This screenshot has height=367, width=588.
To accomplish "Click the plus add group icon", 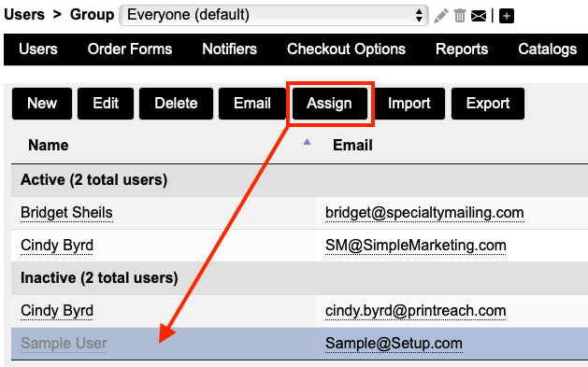I will coord(507,16).
